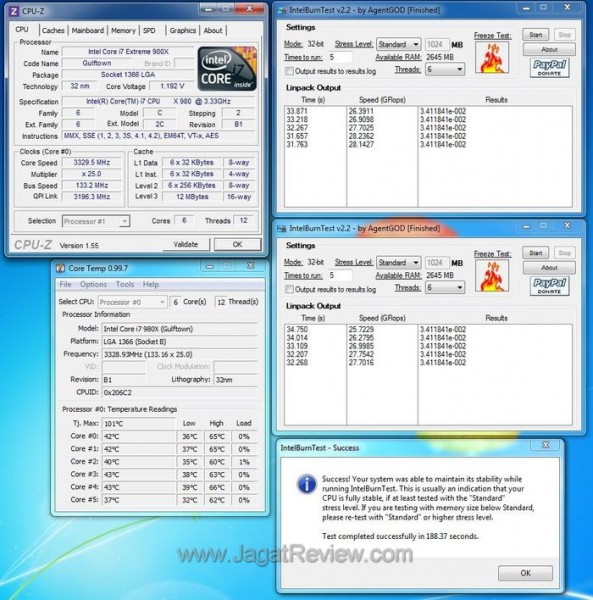Click the Core Temp title bar icon
593x600 pixels.
[x=60, y=268]
